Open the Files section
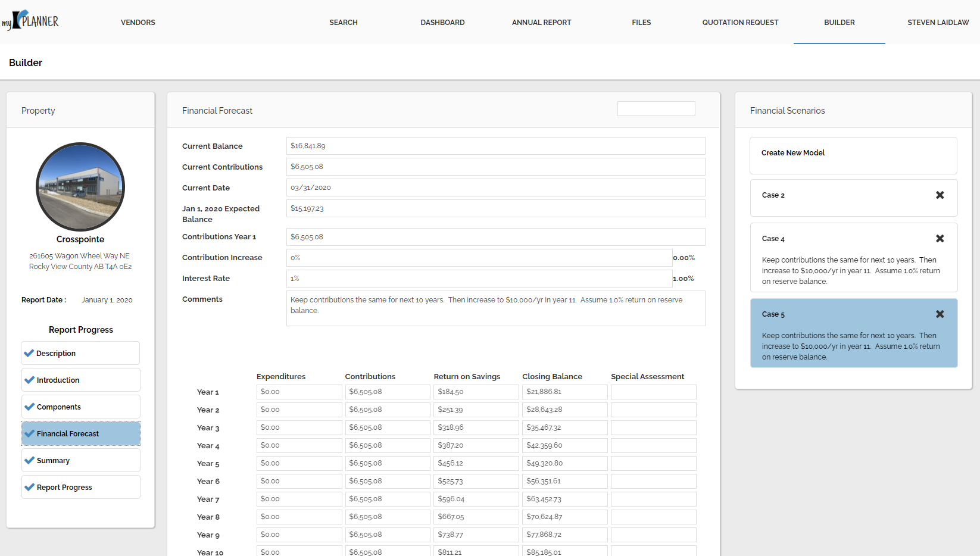Viewport: 980px width, 556px height. tap(641, 23)
